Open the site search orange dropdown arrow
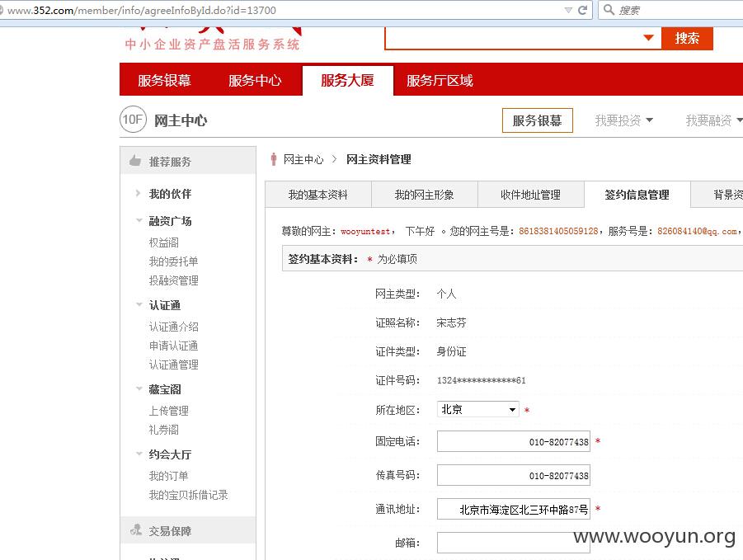The height and width of the screenshot is (560, 743). [649, 38]
